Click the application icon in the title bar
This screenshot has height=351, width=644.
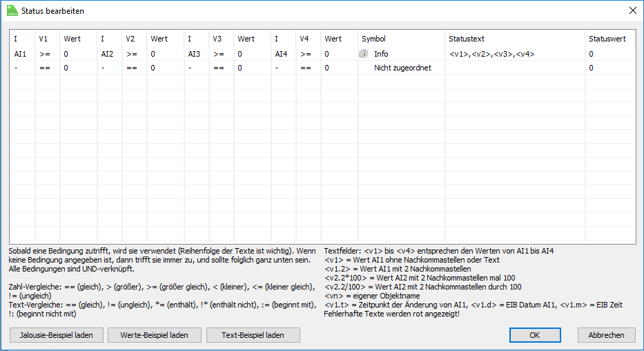[x=12, y=10]
